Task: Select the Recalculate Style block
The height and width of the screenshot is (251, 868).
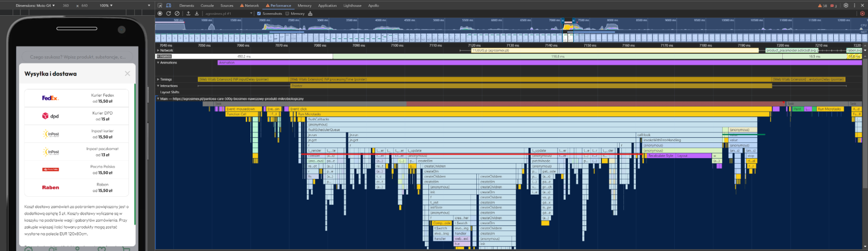Action: point(660,156)
